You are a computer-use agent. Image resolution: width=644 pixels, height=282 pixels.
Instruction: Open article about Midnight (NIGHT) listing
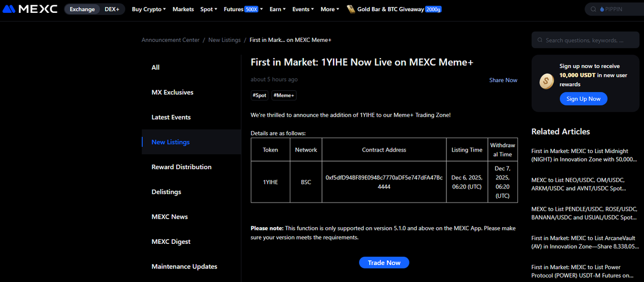584,156
